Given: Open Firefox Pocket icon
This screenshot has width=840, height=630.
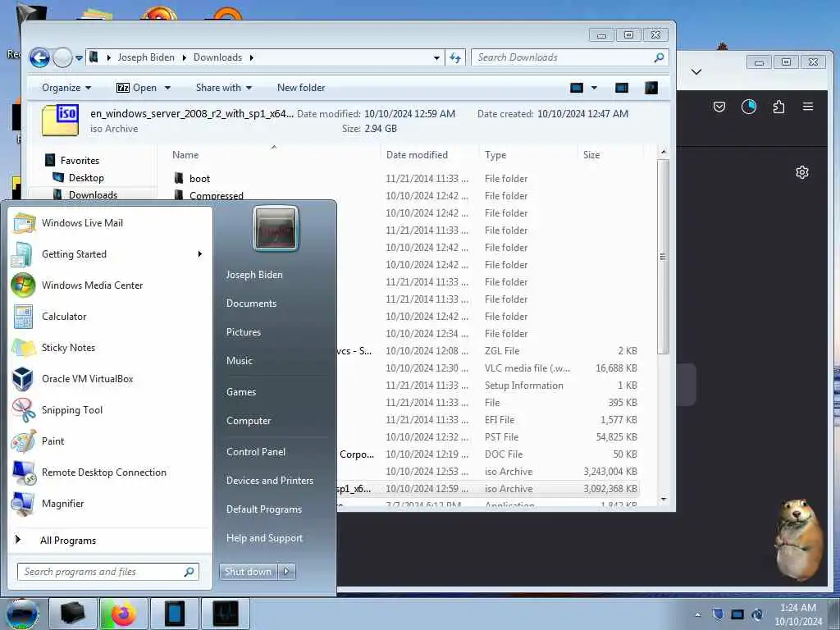Looking at the screenshot, I should pyautogui.click(x=719, y=107).
